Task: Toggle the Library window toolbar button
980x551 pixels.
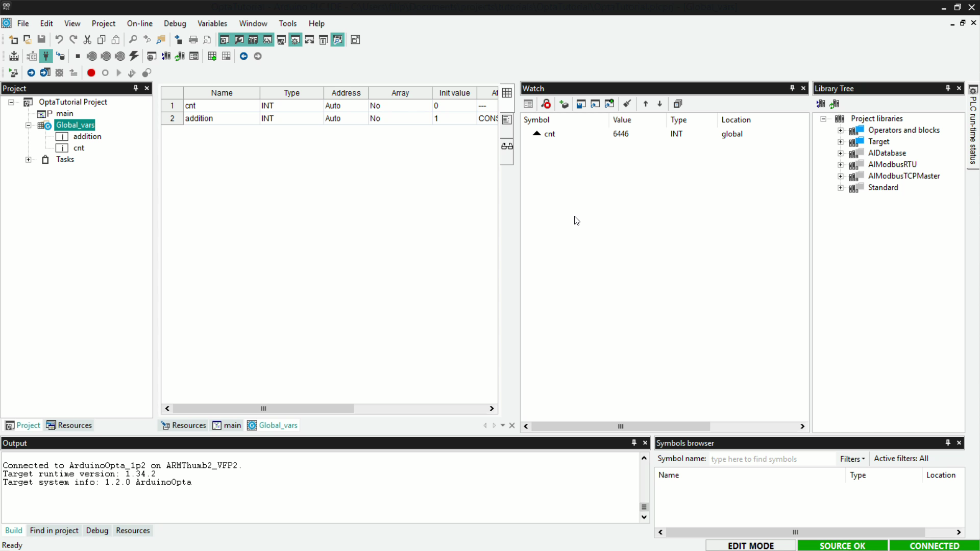Action: click(x=253, y=40)
